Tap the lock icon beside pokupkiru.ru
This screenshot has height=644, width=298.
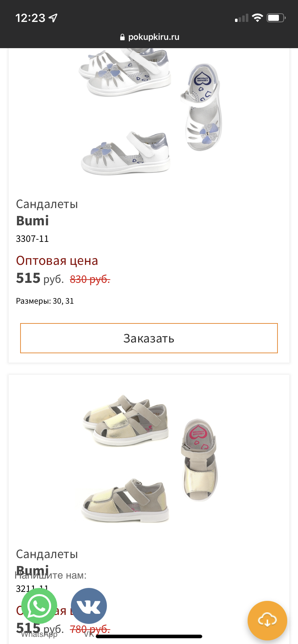122,37
